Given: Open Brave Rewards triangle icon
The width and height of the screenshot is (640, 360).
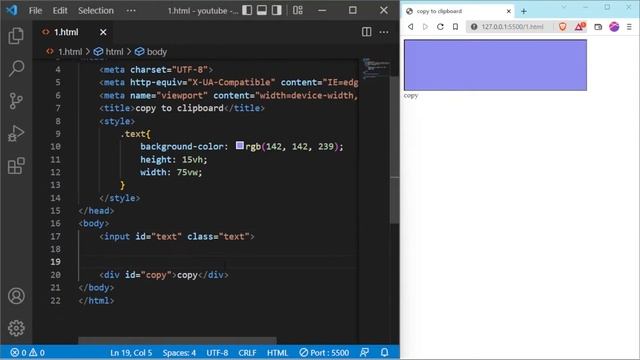Looking at the screenshot, I should 580,27.
